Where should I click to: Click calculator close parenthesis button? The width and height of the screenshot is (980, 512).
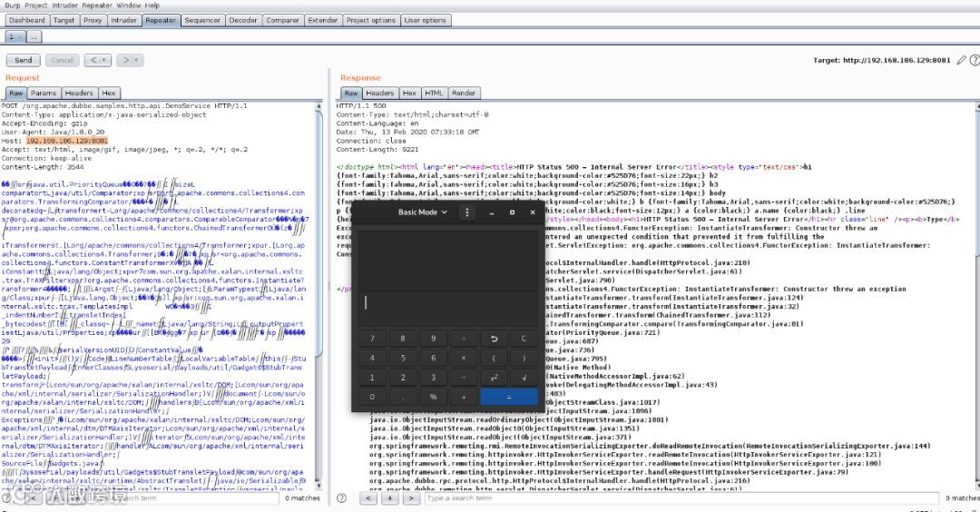pyautogui.click(x=524, y=358)
